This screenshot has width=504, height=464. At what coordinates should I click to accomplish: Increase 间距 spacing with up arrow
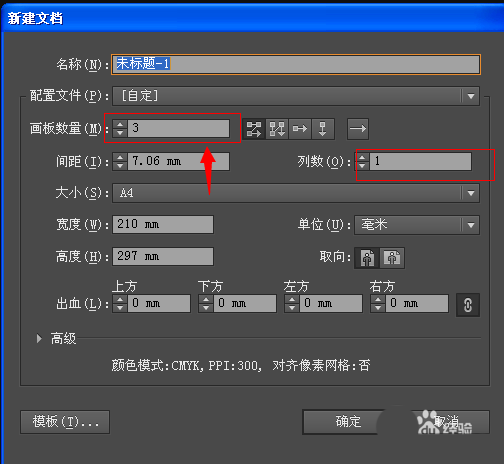(120, 157)
